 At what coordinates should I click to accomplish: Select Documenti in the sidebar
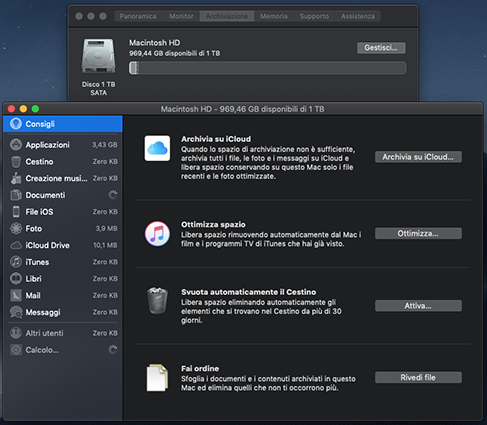[x=63, y=195]
